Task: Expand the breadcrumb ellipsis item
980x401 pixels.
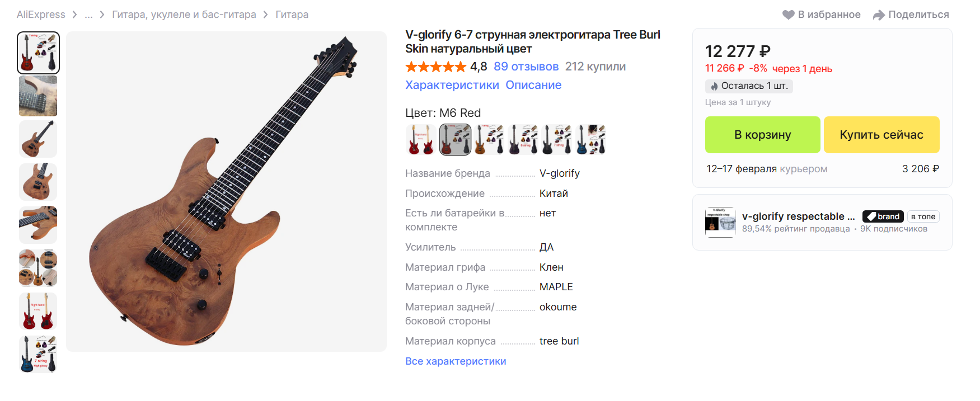Action: 88,15
